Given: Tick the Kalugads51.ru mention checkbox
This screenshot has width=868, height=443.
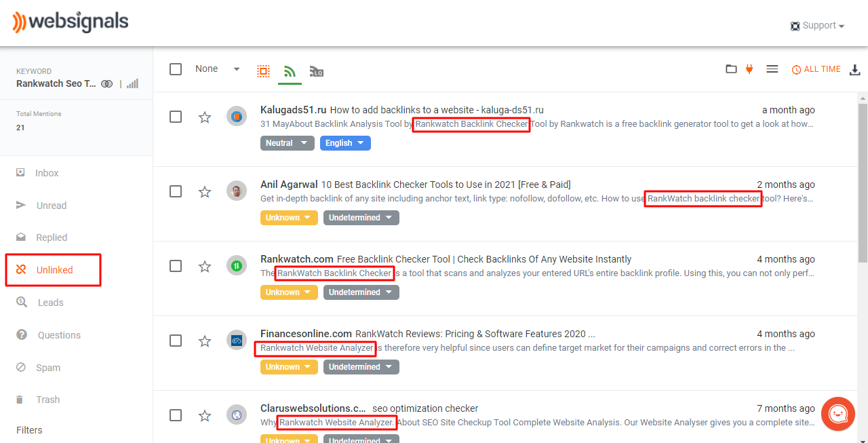Looking at the screenshot, I should click(176, 117).
